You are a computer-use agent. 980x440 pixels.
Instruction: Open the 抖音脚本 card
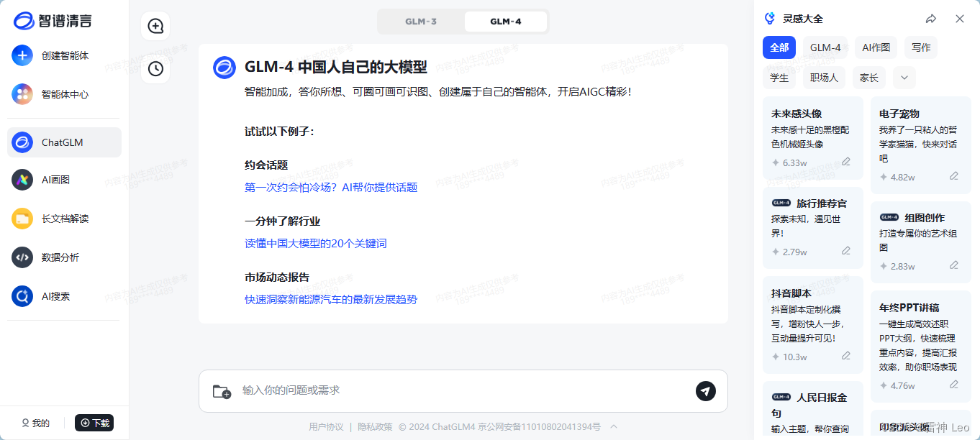click(x=813, y=325)
